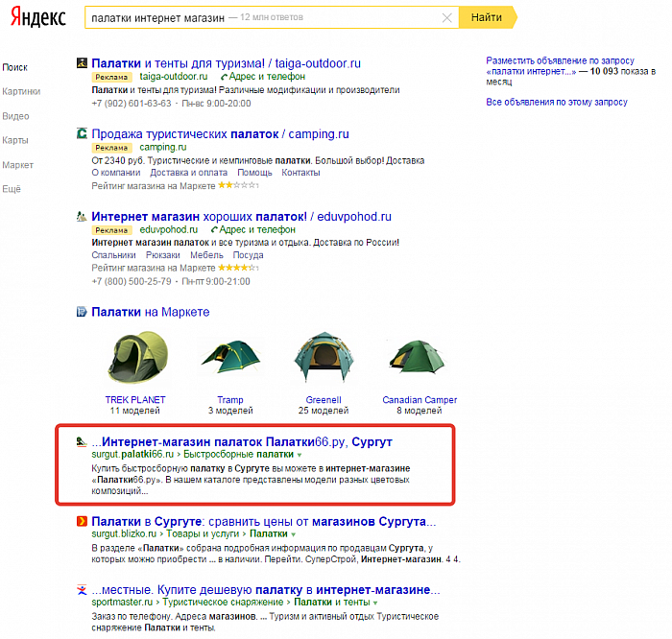The image size is (672, 639).
Task: Open Рюкзаки sitelink
Action: [163, 255]
